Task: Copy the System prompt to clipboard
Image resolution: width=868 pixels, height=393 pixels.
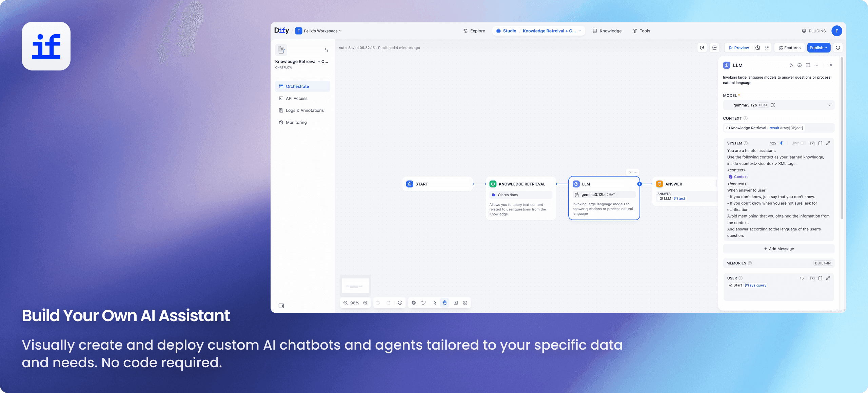Action: (820, 143)
